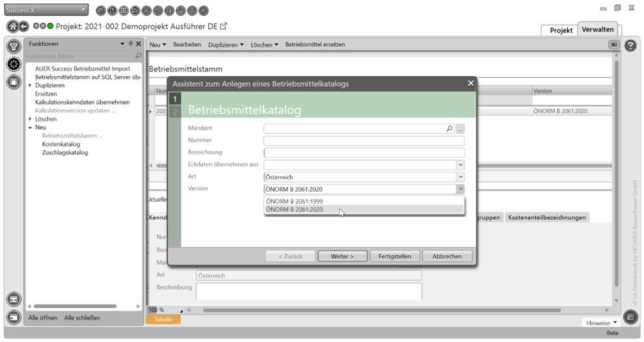Select AUER Success Betriebsmittel Import
Viewport: 644px width, 342px height.
click(83, 68)
